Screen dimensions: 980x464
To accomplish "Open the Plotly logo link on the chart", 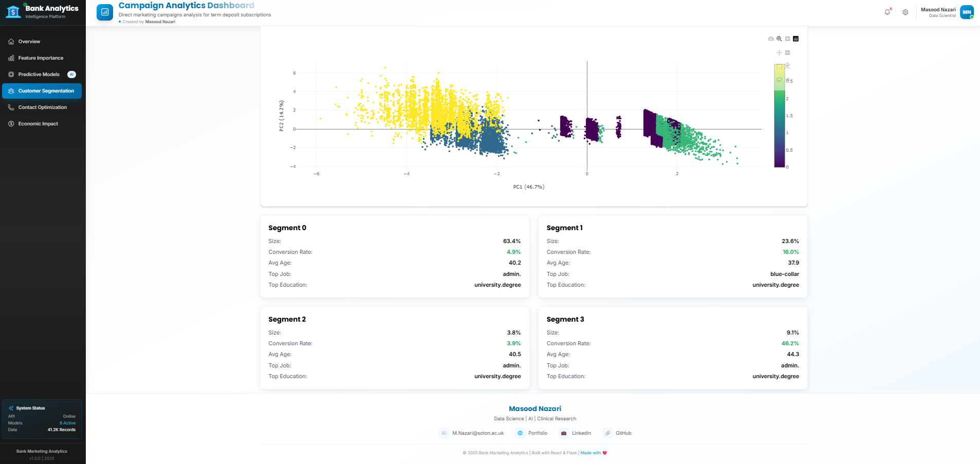I will (796, 39).
